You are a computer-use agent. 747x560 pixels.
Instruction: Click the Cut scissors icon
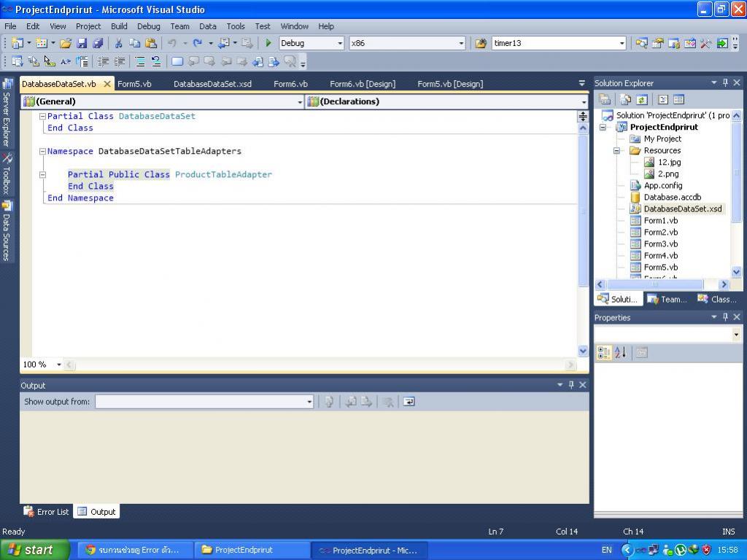118,44
